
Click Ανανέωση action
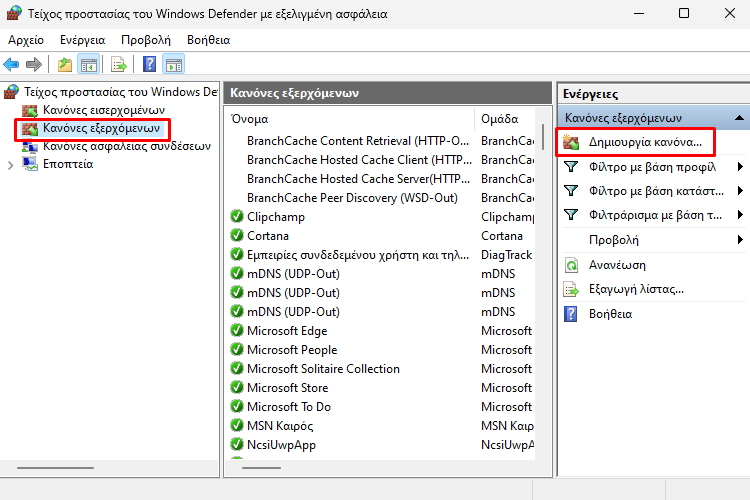(x=617, y=265)
